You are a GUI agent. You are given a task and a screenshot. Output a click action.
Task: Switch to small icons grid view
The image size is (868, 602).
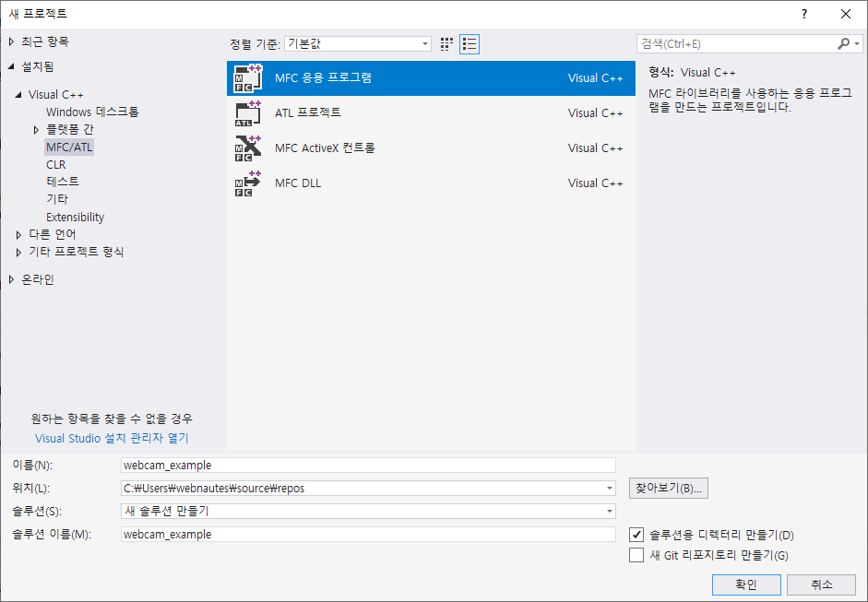pyautogui.click(x=446, y=44)
